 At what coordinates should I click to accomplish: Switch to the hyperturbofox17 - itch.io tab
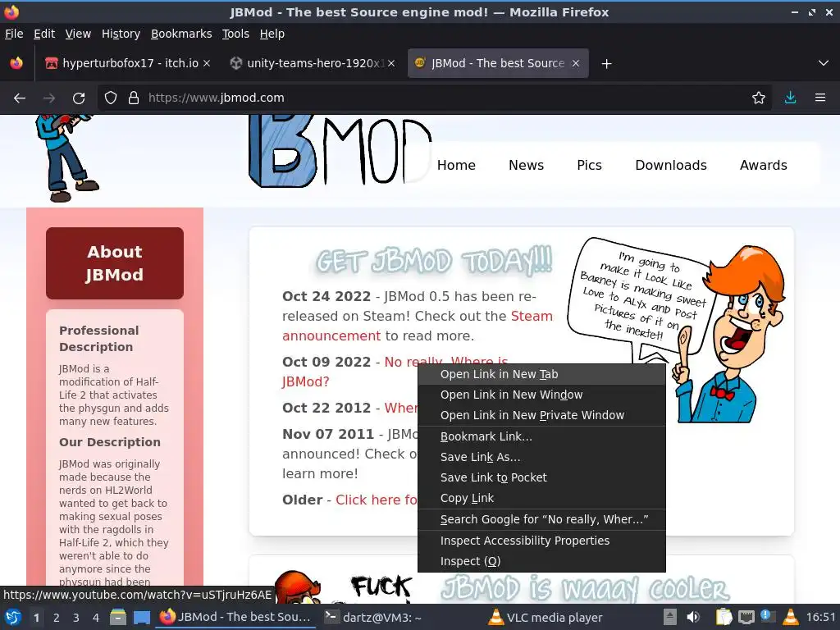(x=127, y=63)
